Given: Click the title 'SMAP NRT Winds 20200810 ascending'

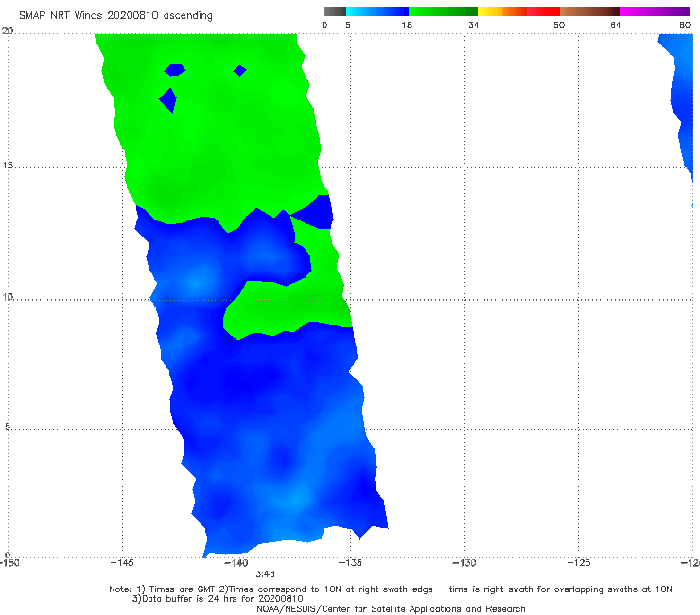Looking at the screenshot, I should (115, 15).
